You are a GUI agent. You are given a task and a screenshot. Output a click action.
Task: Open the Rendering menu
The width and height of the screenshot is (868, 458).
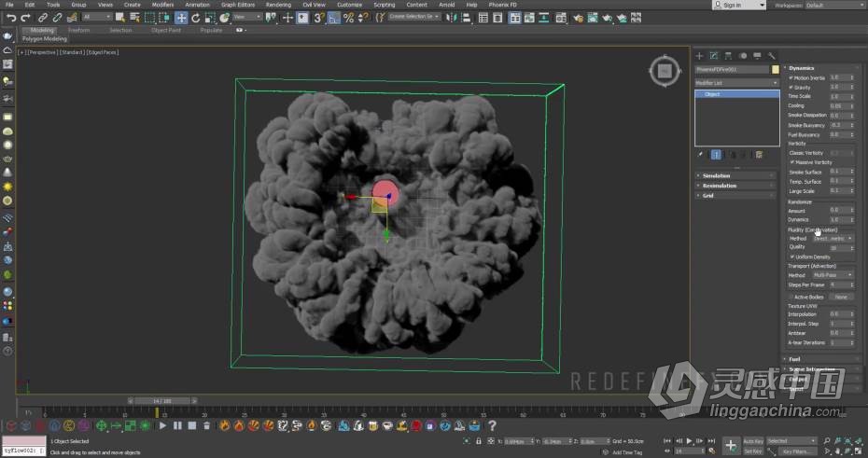click(x=278, y=5)
